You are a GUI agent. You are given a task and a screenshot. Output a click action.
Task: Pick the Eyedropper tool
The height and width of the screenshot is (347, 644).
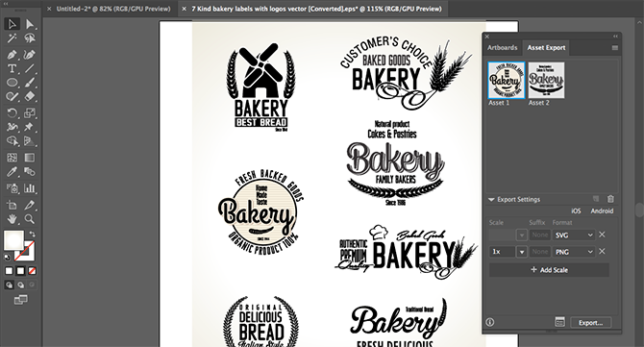[x=12, y=172]
